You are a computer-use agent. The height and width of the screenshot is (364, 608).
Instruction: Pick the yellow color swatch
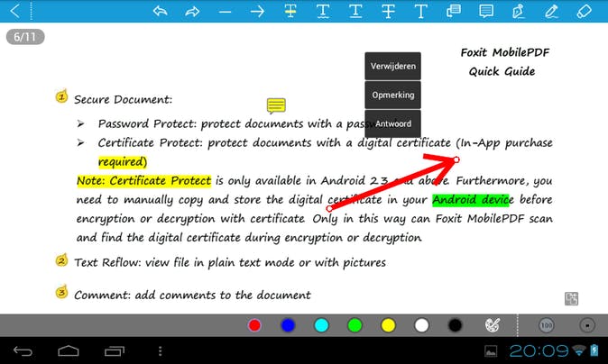pos(388,325)
